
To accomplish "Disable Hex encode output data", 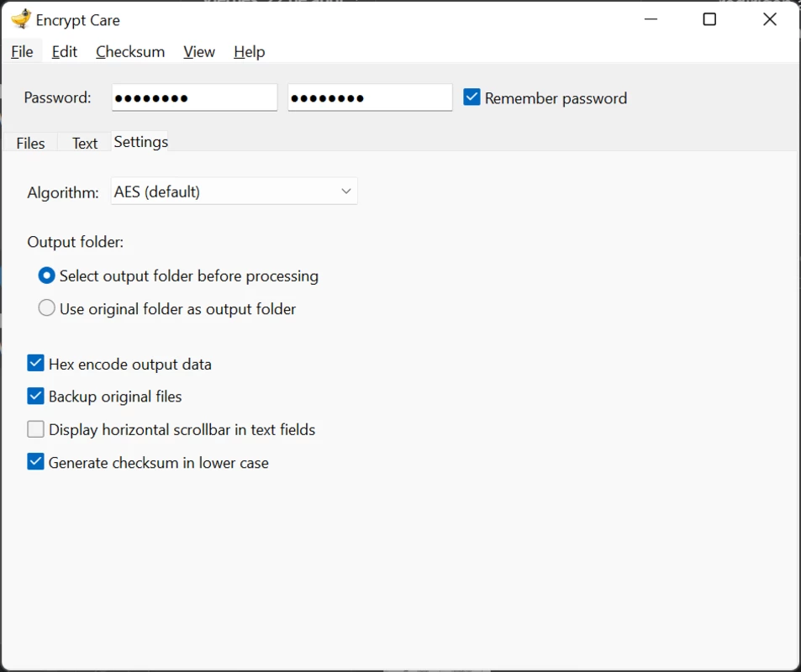I will click(x=35, y=364).
